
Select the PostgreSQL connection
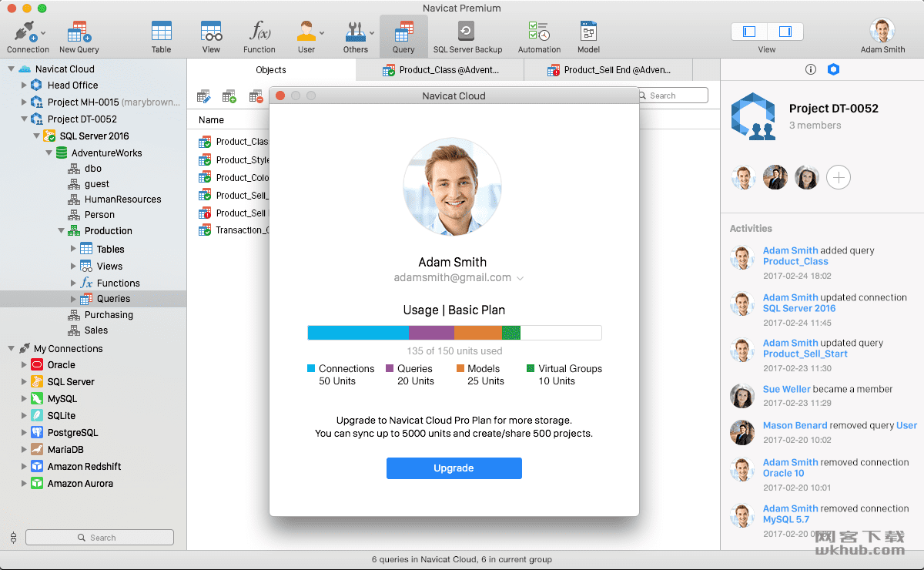72,433
